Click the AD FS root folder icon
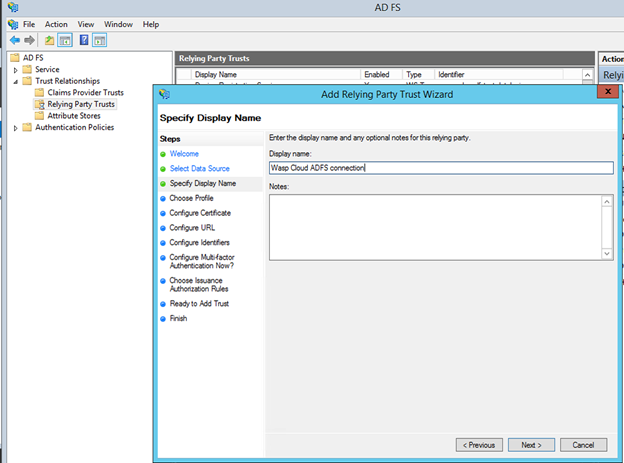Image resolution: width=624 pixels, height=463 pixels. (14, 57)
